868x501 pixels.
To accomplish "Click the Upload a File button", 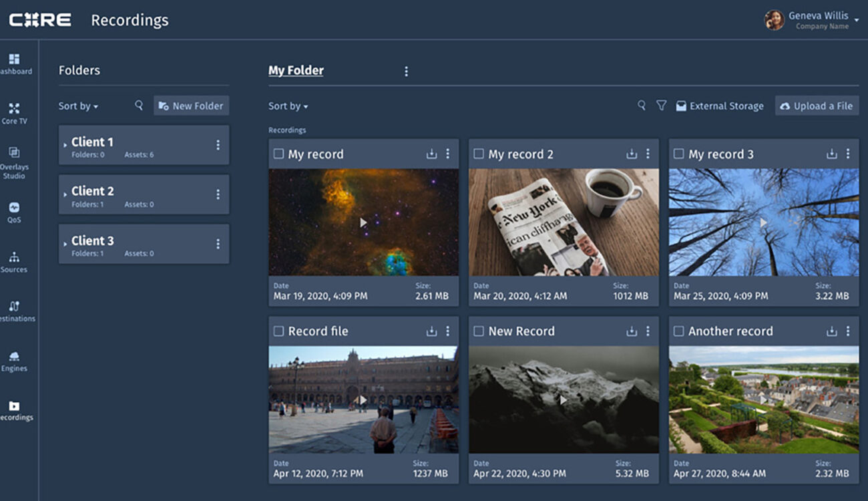I will tap(817, 106).
